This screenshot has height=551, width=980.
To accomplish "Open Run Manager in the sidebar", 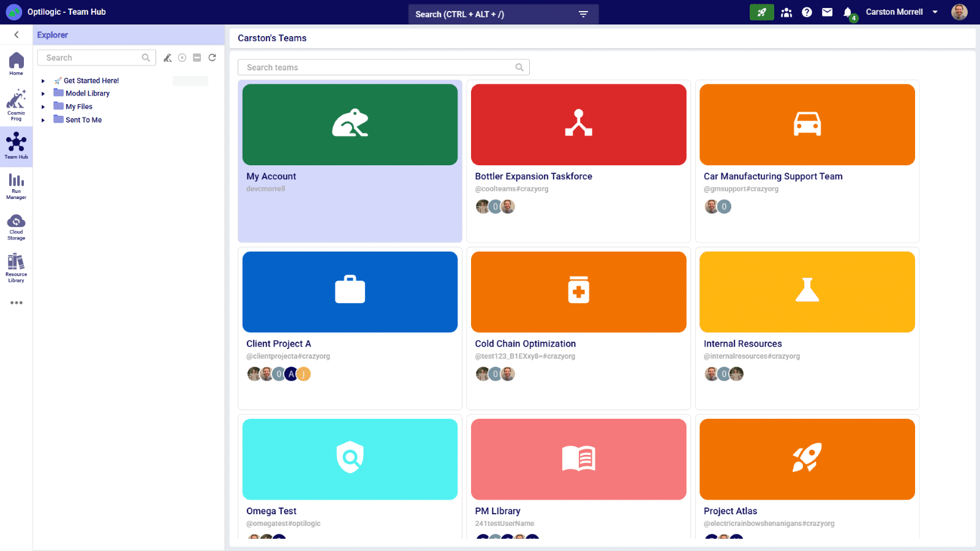I will [x=16, y=186].
